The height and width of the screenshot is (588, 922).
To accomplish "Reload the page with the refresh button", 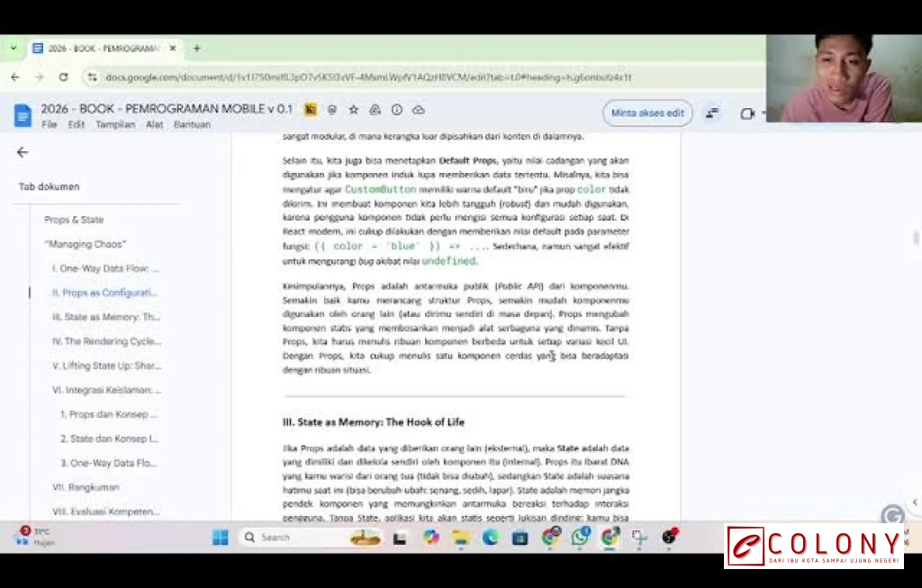I will coord(63,77).
